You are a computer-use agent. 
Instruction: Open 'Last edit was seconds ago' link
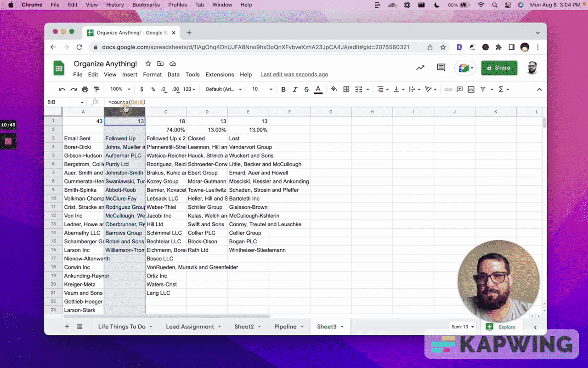[x=294, y=75]
